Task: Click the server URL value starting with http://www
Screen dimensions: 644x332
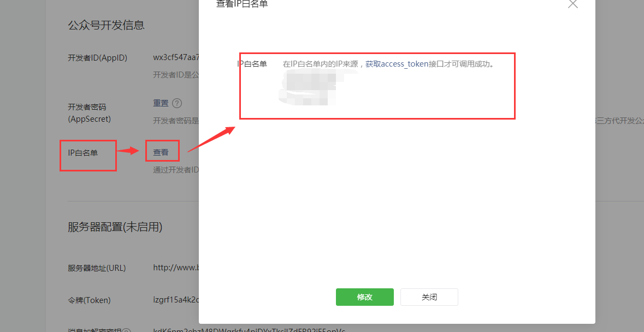Action: coord(175,268)
